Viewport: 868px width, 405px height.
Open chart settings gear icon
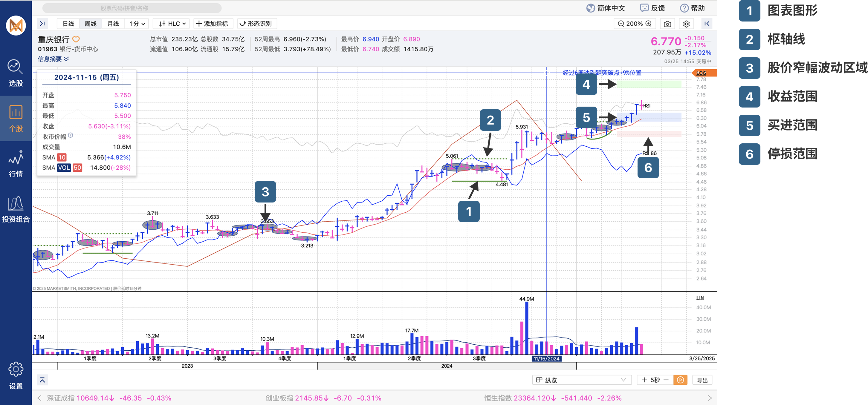(686, 24)
